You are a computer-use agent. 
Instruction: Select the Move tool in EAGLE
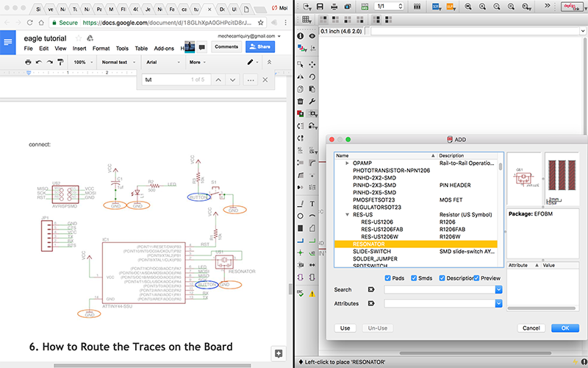click(x=312, y=65)
